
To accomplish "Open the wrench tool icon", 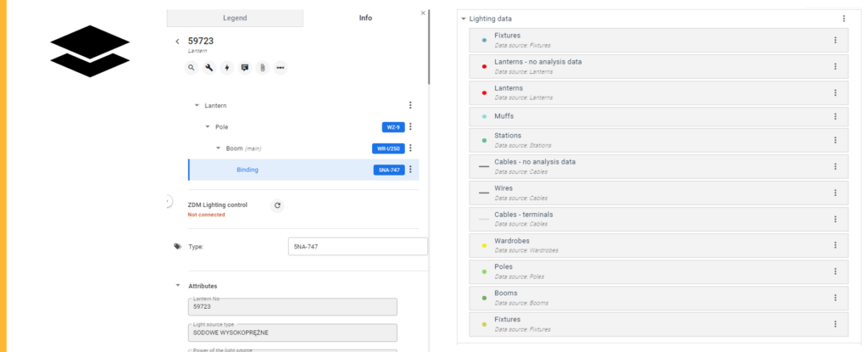I will [209, 67].
